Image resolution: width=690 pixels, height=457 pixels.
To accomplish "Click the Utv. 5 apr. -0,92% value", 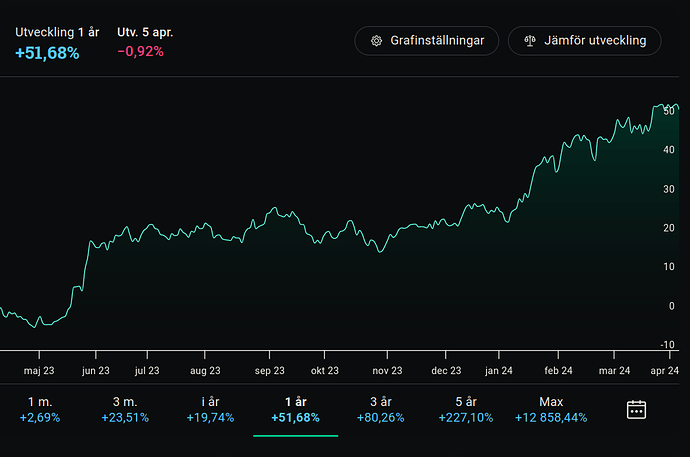I will pyautogui.click(x=140, y=53).
